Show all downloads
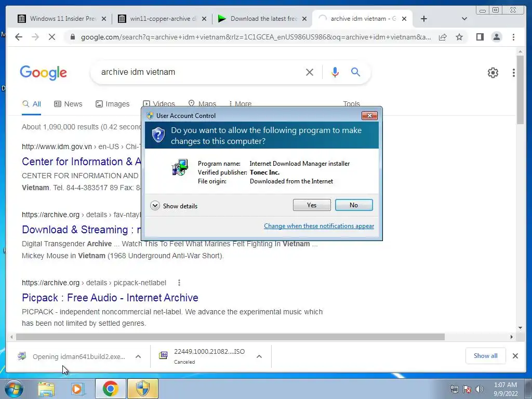 point(486,356)
